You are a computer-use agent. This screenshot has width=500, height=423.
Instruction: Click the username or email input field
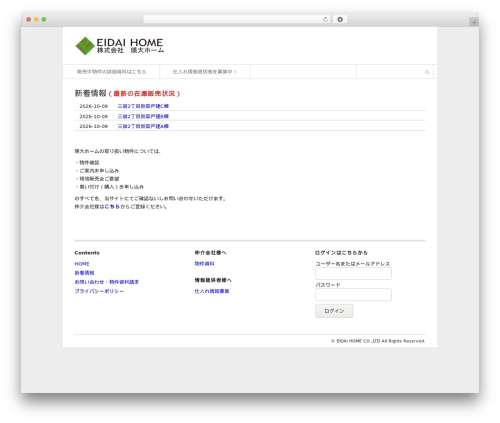point(353,274)
